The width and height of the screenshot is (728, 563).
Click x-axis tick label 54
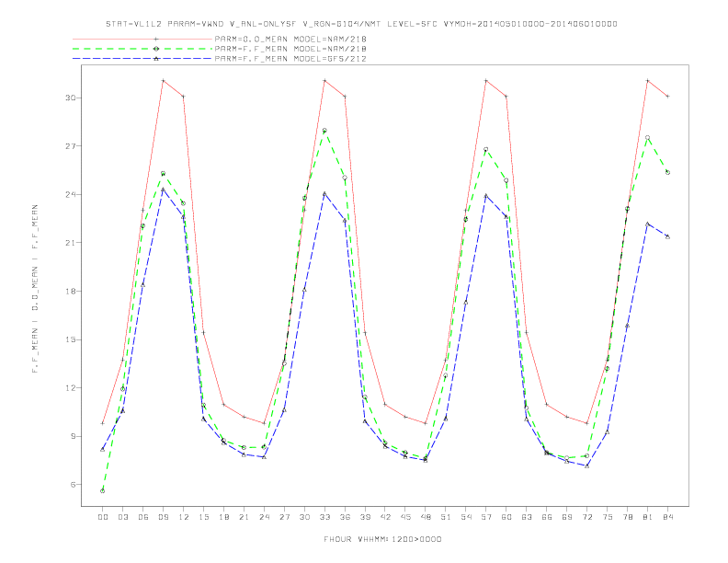(x=466, y=517)
